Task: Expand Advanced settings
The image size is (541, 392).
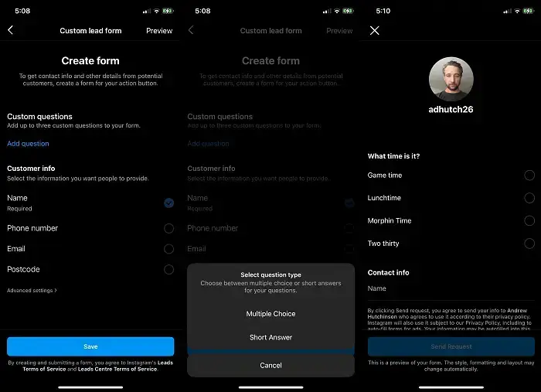Action: point(32,291)
